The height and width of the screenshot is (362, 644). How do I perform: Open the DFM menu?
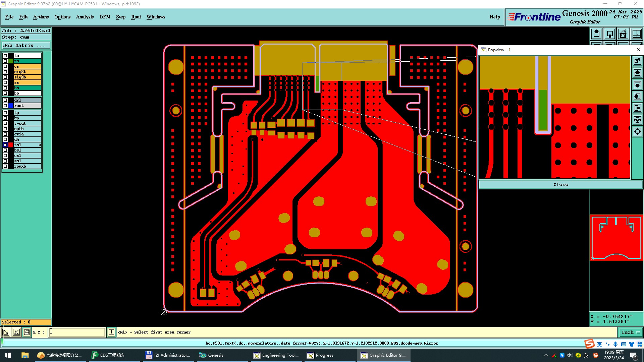click(105, 17)
